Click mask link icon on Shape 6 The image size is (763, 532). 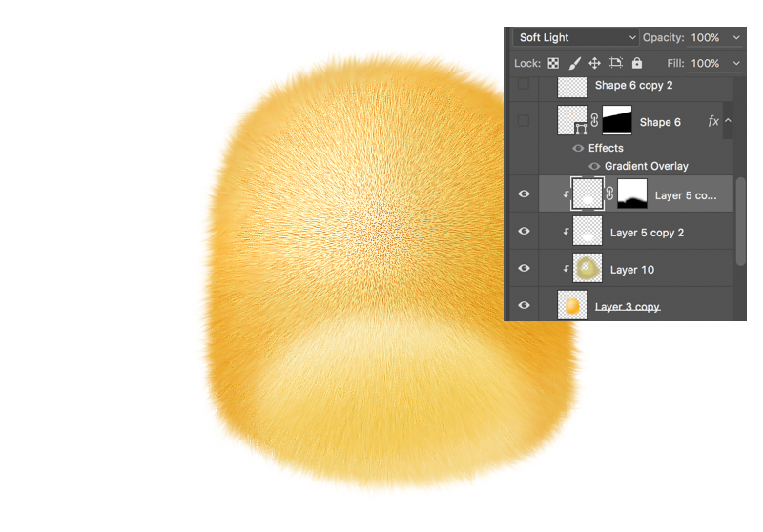pos(594,121)
